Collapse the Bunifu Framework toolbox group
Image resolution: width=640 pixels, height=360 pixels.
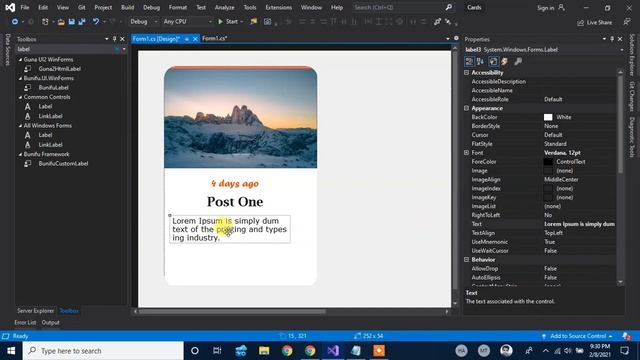[20, 154]
